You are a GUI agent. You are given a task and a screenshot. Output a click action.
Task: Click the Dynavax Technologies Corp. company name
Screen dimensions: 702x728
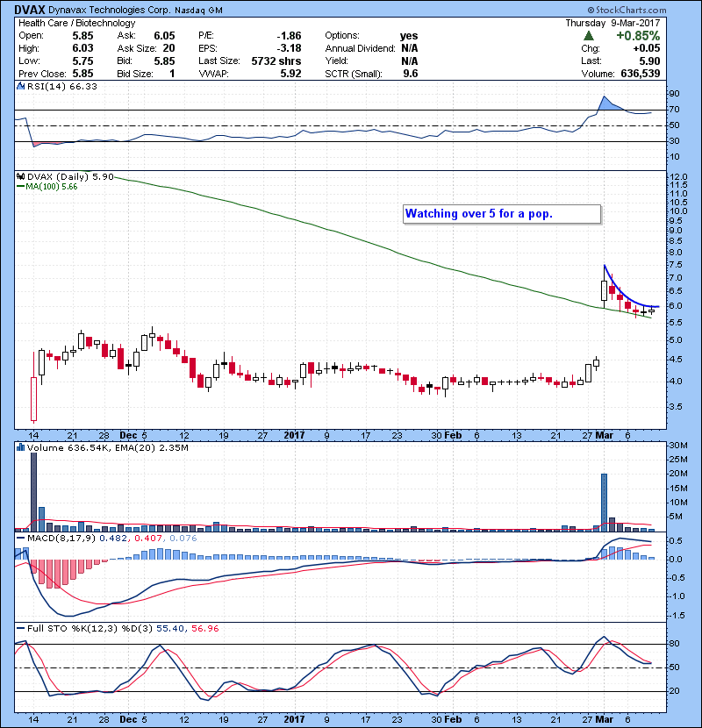click(109, 10)
